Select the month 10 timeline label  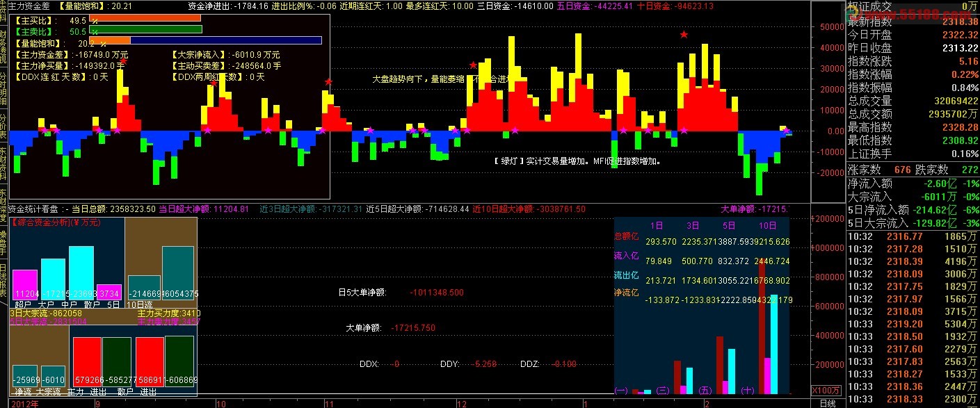coord(221,403)
